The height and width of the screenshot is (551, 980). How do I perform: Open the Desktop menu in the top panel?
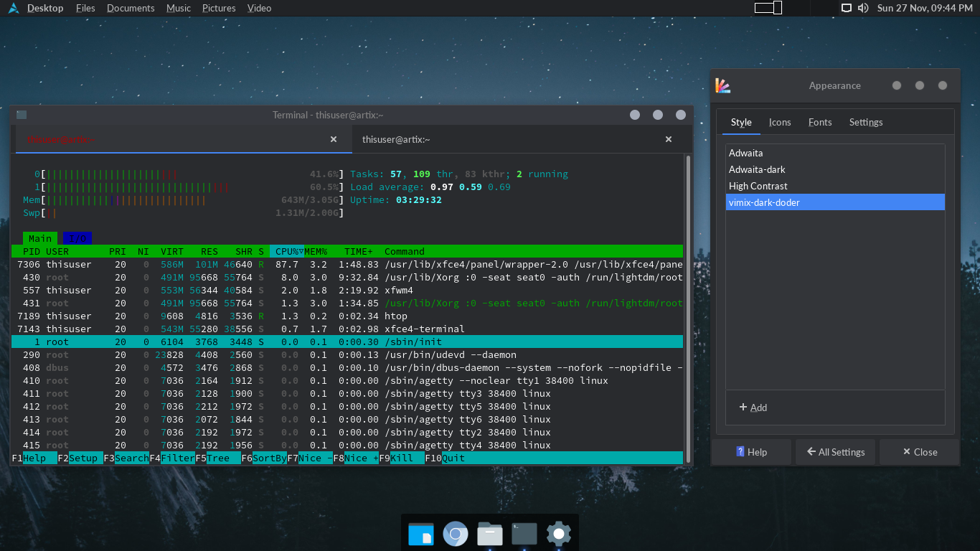click(45, 8)
